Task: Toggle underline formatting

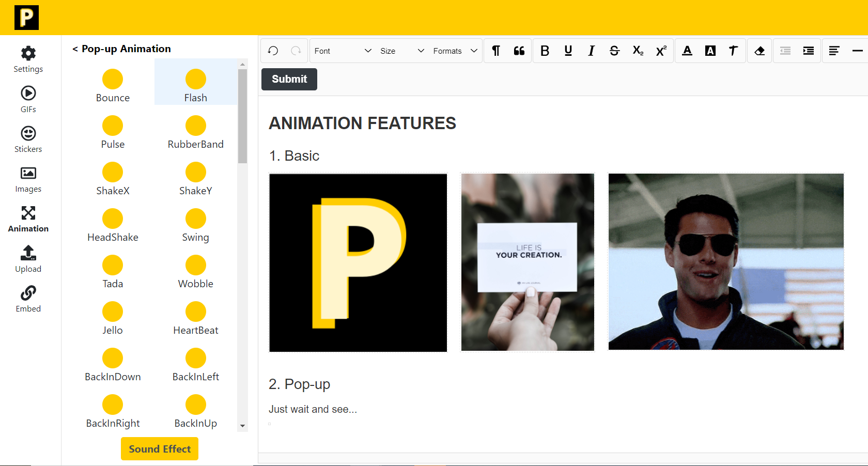Action: 568,51
